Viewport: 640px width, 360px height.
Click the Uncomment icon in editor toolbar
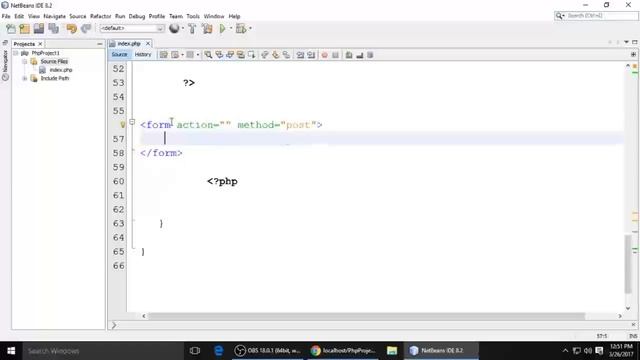click(x=360, y=55)
